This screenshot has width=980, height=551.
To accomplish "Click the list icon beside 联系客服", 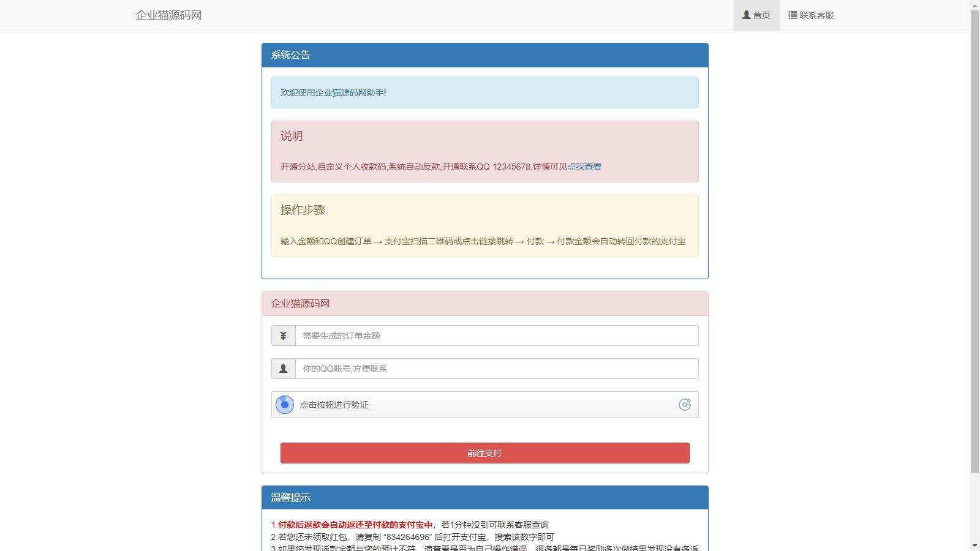I will [x=793, y=15].
